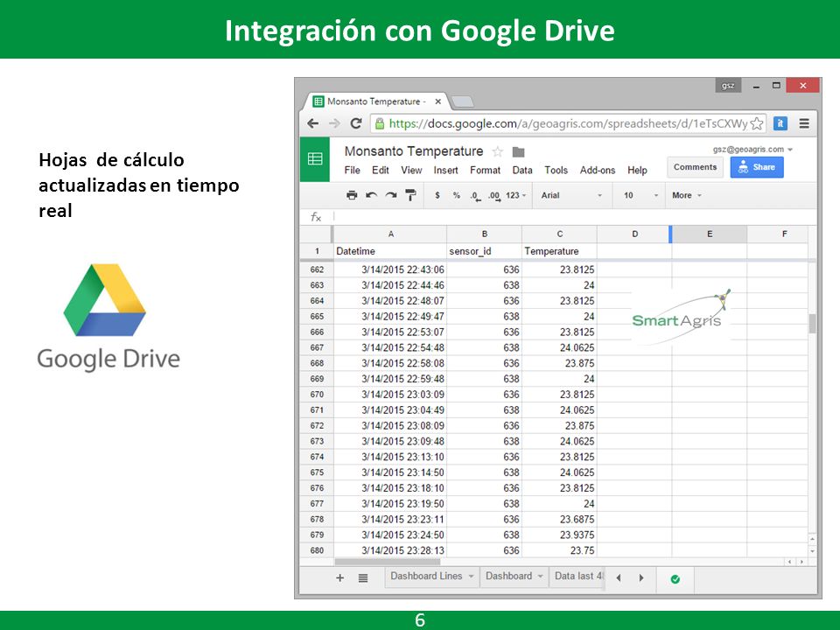Format as percent icon
The width and height of the screenshot is (840, 630).
[457, 195]
